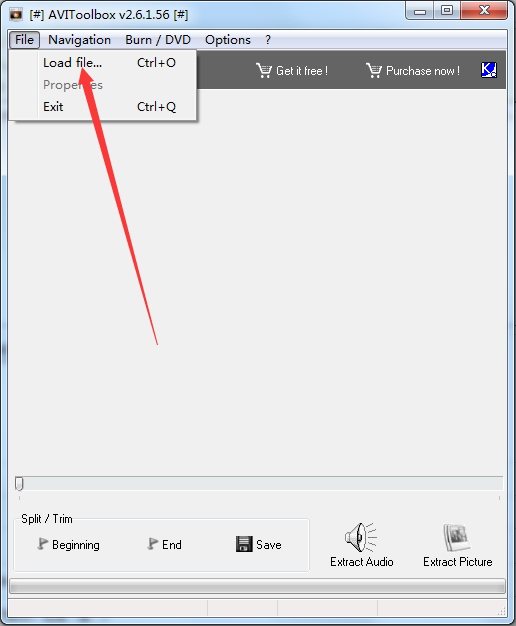Set the End flag marker
This screenshot has width=516, height=626.
(165, 544)
